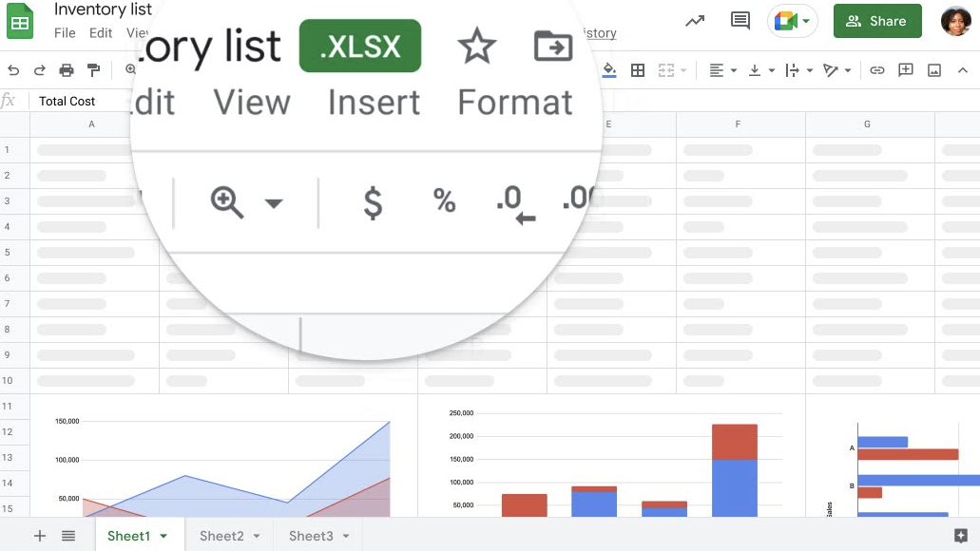Open the Borders grid icon
Viewport: 980px width, 551px height.
point(638,70)
